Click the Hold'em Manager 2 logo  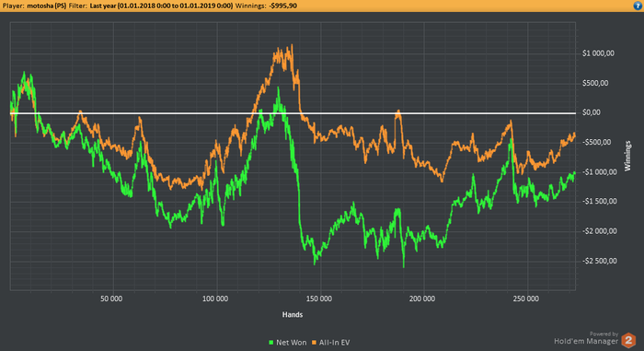tap(628, 340)
